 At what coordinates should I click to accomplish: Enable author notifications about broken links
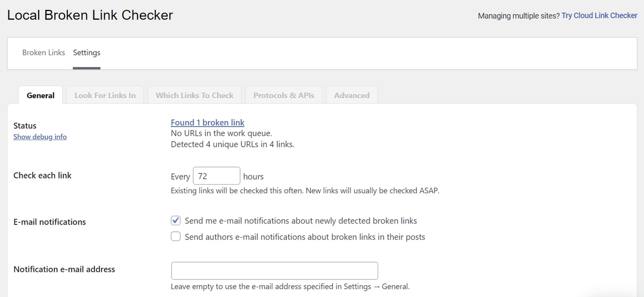[175, 236]
